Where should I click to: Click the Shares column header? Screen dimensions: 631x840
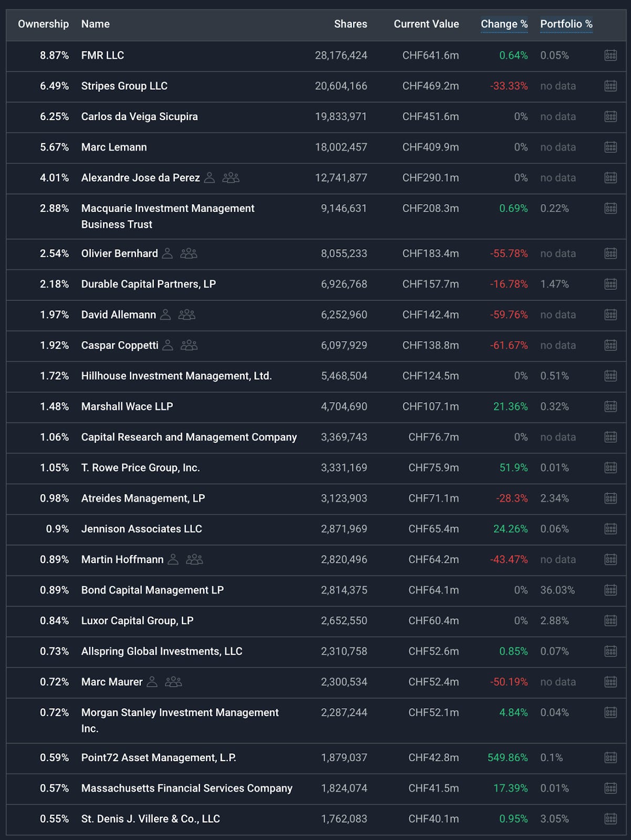(350, 24)
